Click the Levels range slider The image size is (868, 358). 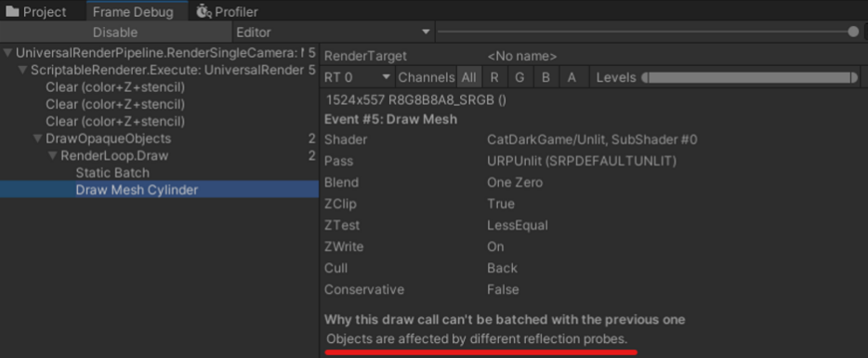tap(750, 77)
